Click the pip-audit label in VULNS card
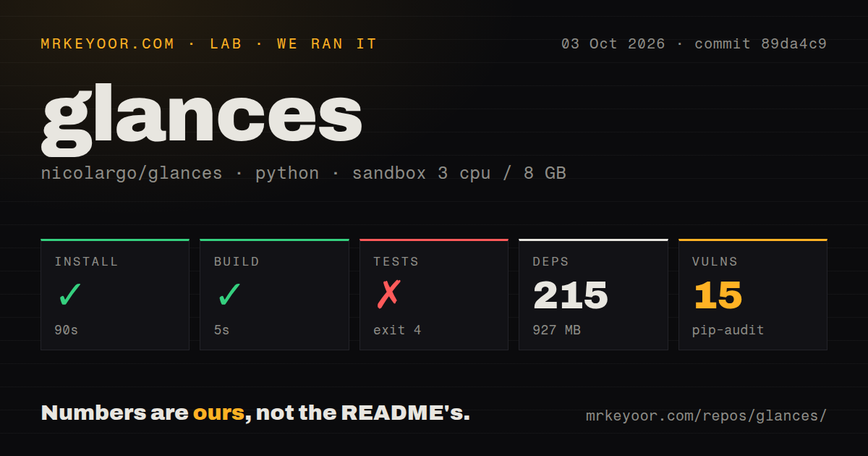Screen dimensions: 868x456 click(x=728, y=331)
